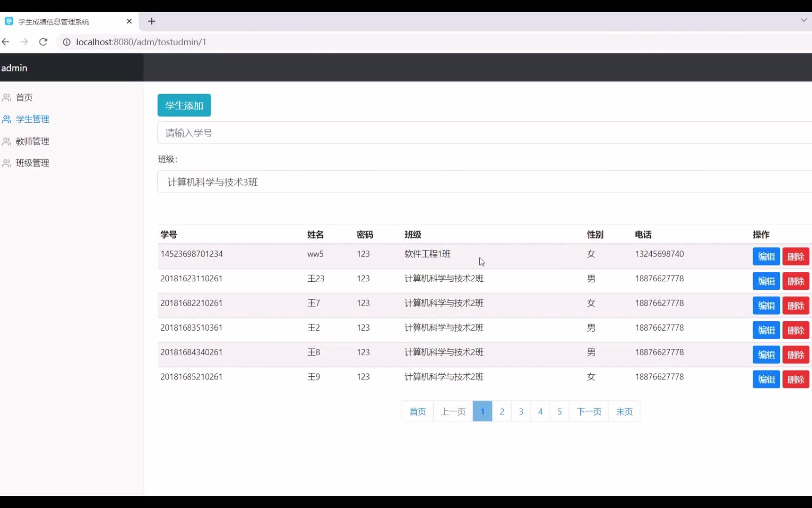Click the 请输入学号 search input field

(x=329, y=132)
